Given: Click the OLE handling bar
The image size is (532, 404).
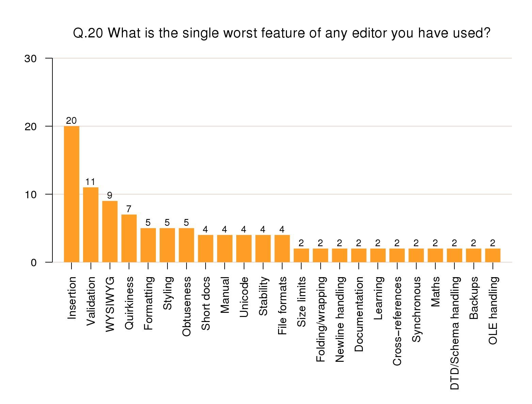Looking at the screenshot, I should [x=493, y=255].
